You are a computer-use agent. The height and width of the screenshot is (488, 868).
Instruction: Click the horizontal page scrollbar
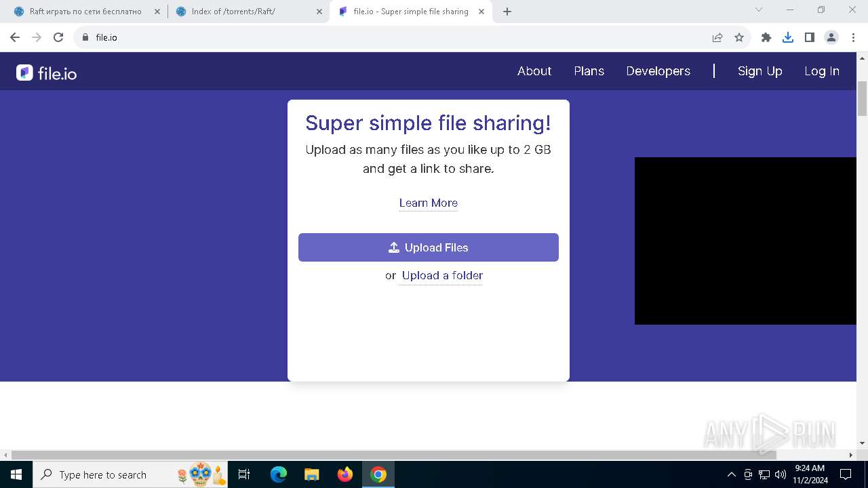coord(393,455)
